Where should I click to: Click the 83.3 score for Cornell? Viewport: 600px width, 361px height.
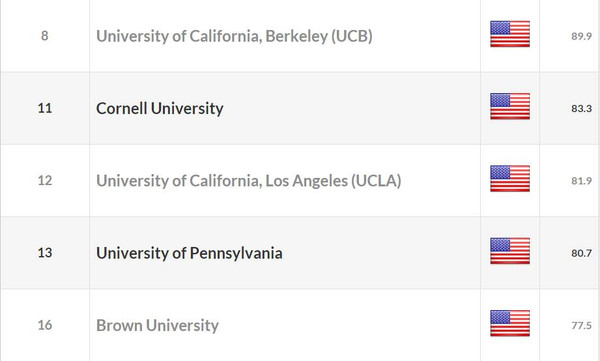click(582, 109)
